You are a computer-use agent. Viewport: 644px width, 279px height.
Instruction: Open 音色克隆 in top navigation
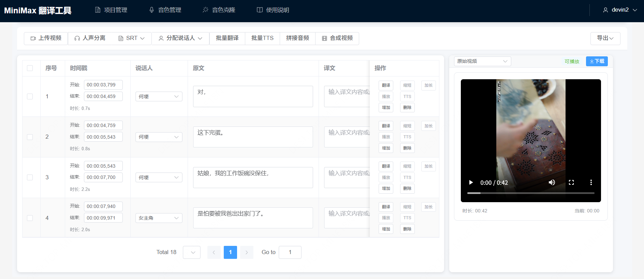[219, 10]
